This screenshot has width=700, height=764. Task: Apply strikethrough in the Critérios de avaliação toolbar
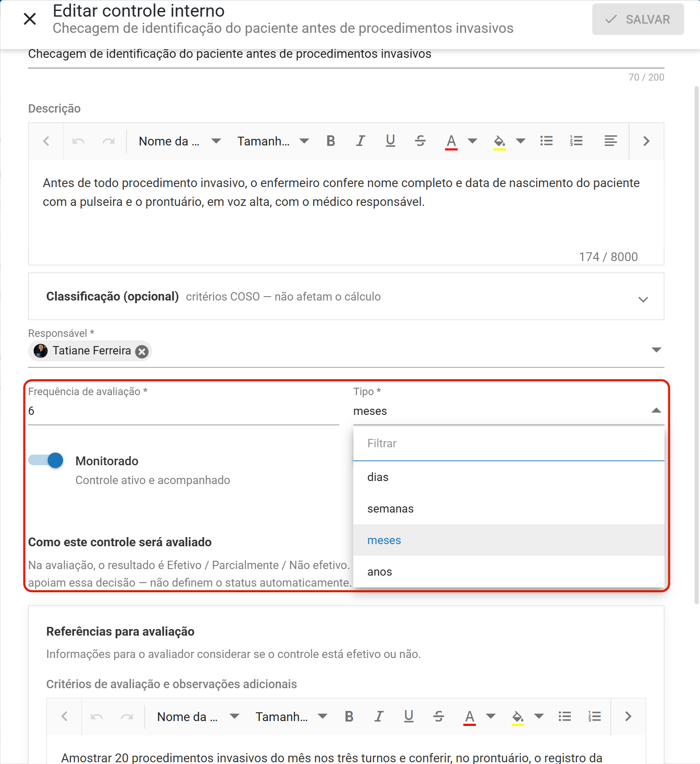pyautogui.click(x=438, y=717)
